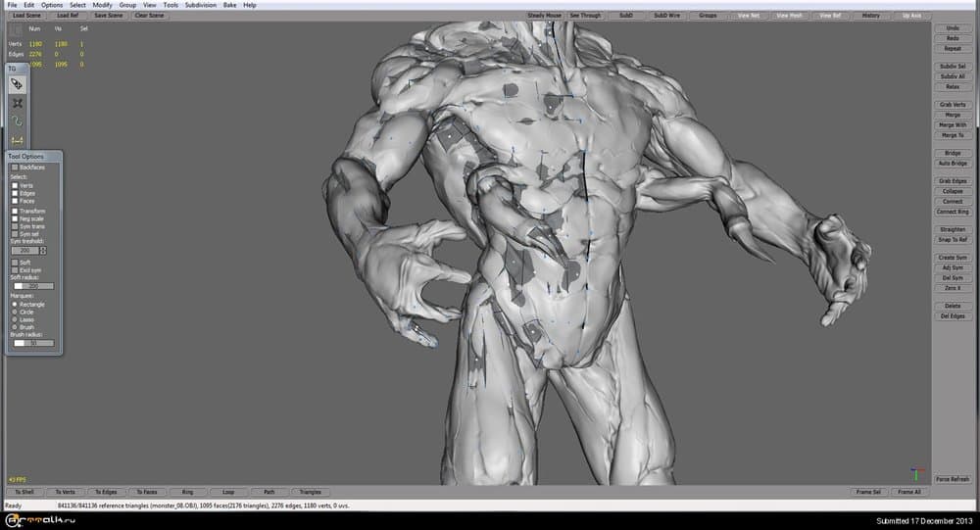The image size is (980, 530).
Task: Open the Bake menu
Action: pos(230,5)
